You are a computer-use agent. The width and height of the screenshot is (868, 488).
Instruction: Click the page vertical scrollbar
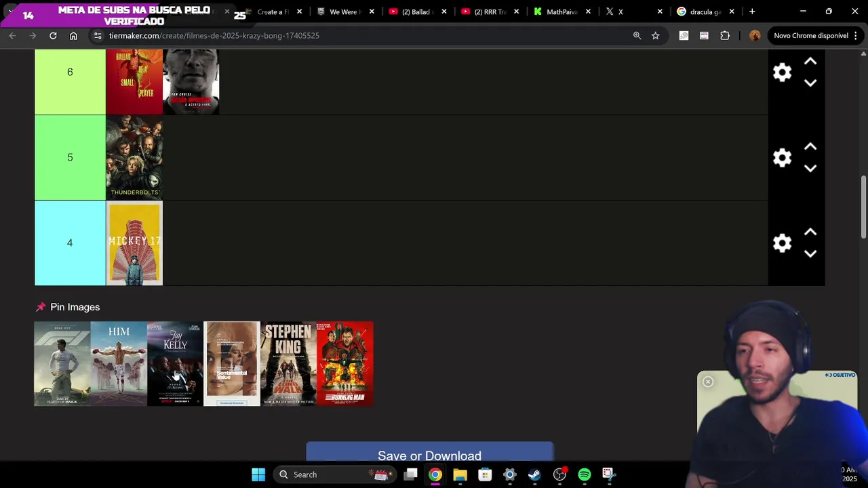pos(863,207)
